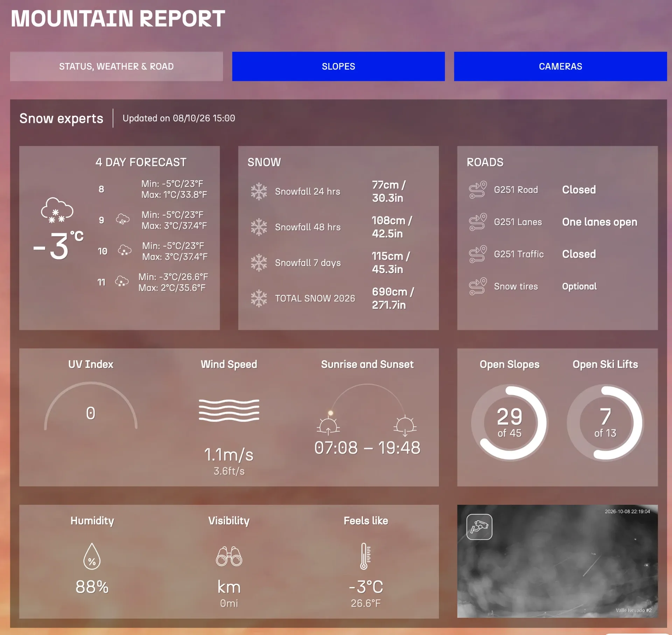The image size is (672, 635).
Task: Click the 108cm / 42.5in snowfall value
Action: coord(392,227)
